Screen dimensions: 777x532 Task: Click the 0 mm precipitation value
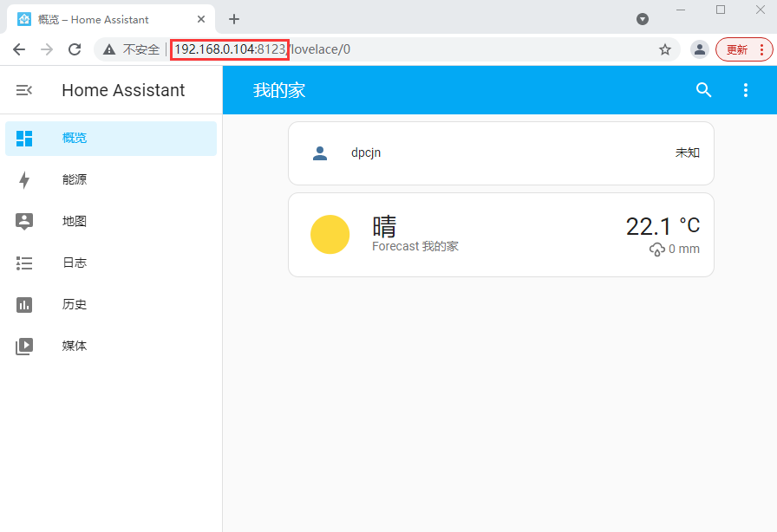click(x=684, y=250)
